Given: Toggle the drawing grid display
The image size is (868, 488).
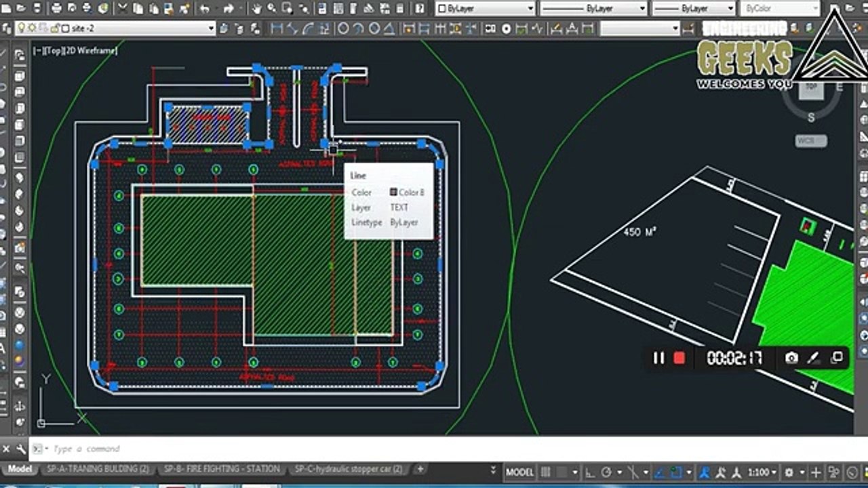Looking at the screenshot, I should point(545,472).
